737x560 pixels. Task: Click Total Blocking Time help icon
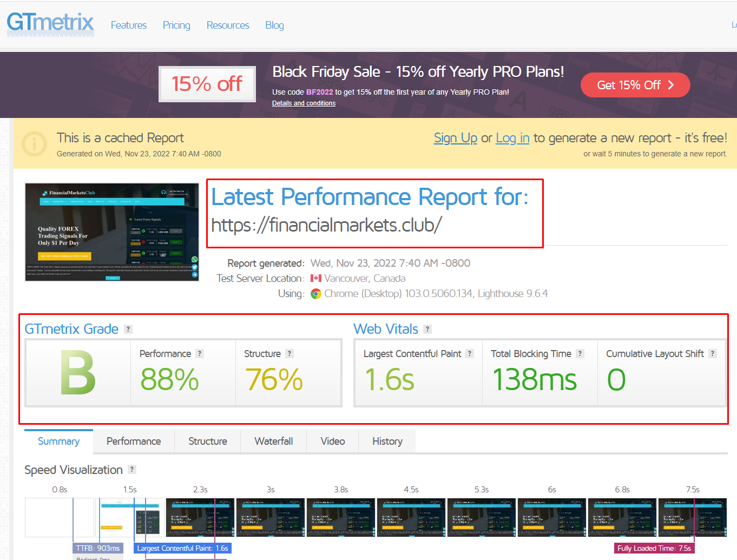pyautogui.click(x=580, y=353)
